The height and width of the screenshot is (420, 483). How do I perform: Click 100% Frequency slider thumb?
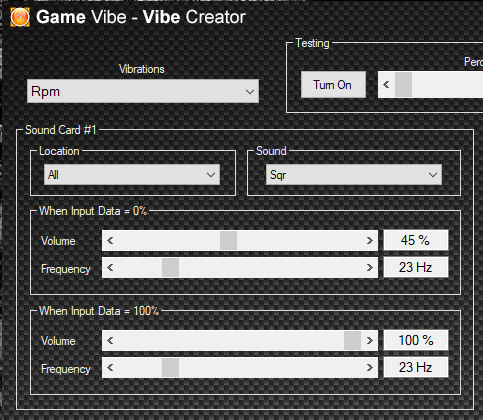(170, 367)
